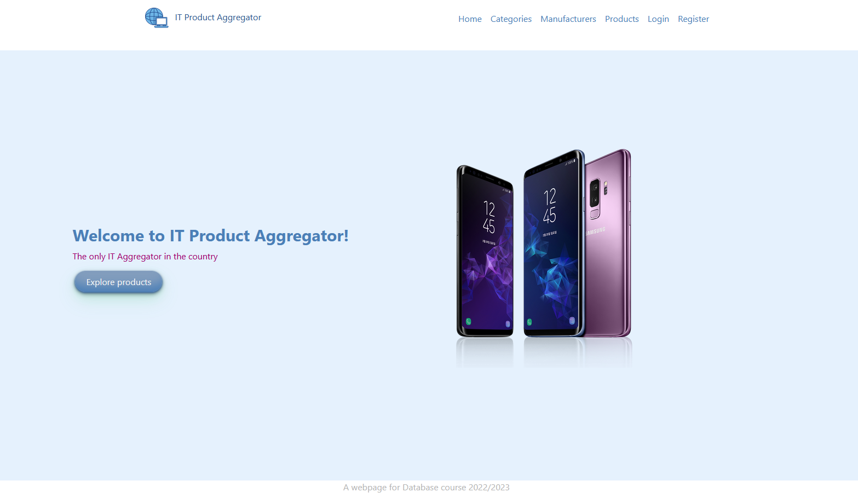Click the 12 45 clock on the left phone
Screen dimensions: 858x504
[x=489, y=217]
